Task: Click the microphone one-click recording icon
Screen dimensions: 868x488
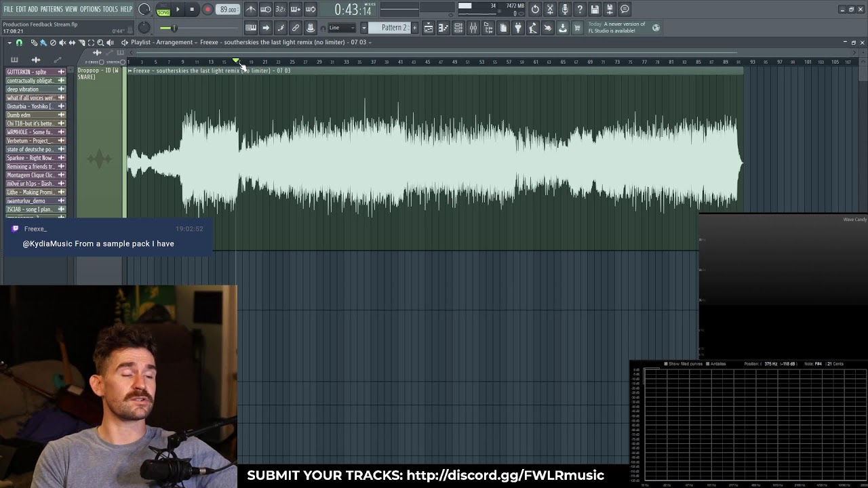Action: tap(566, 9)
